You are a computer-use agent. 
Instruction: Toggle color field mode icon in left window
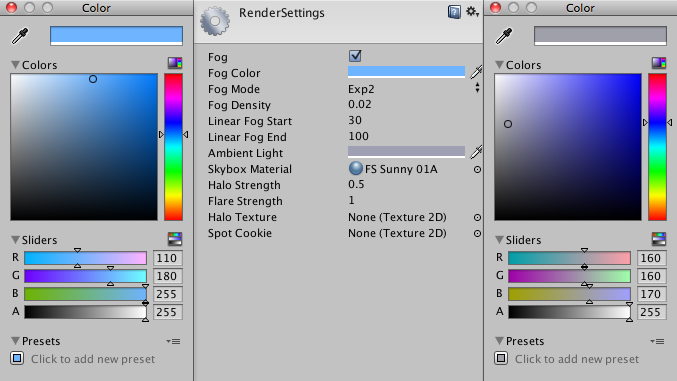[175, 63]
